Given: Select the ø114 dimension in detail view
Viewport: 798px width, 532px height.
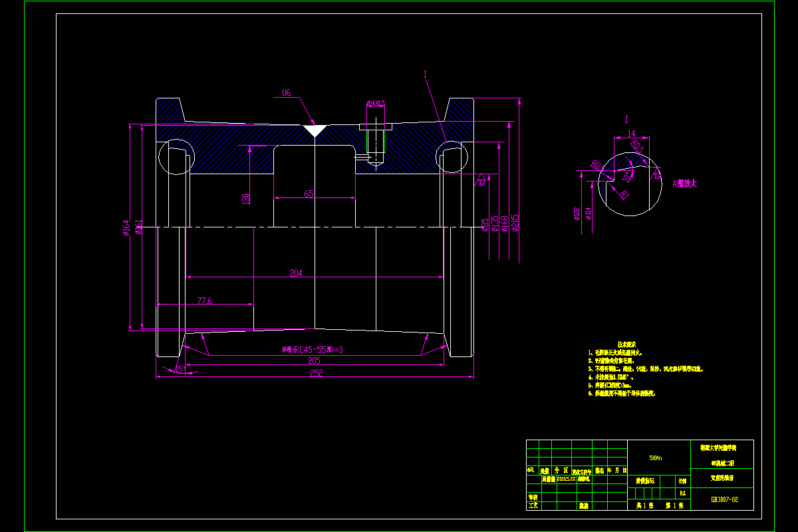Looking at the screenshot, I should (588, 214).
